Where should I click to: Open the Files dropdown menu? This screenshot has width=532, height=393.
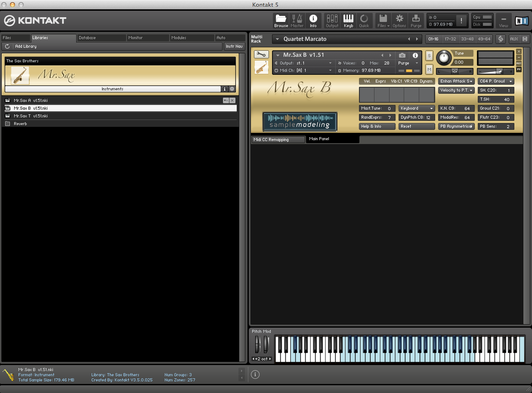(383, 20)
